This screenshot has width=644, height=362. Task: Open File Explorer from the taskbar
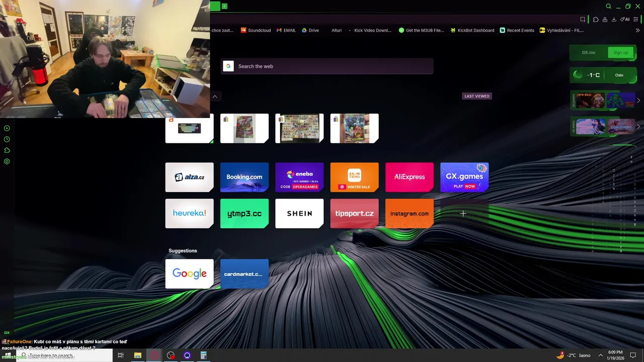[137, 355]
